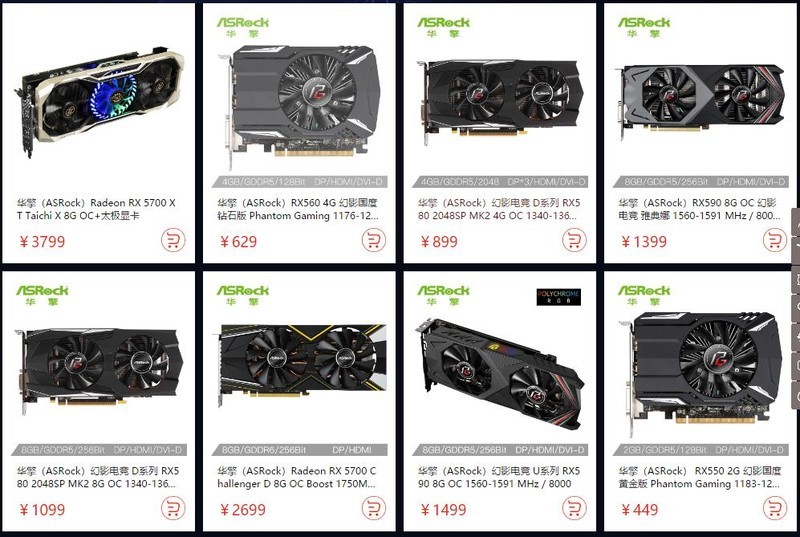Click the cart icon for the ¥449 RX550

[774, 508]
